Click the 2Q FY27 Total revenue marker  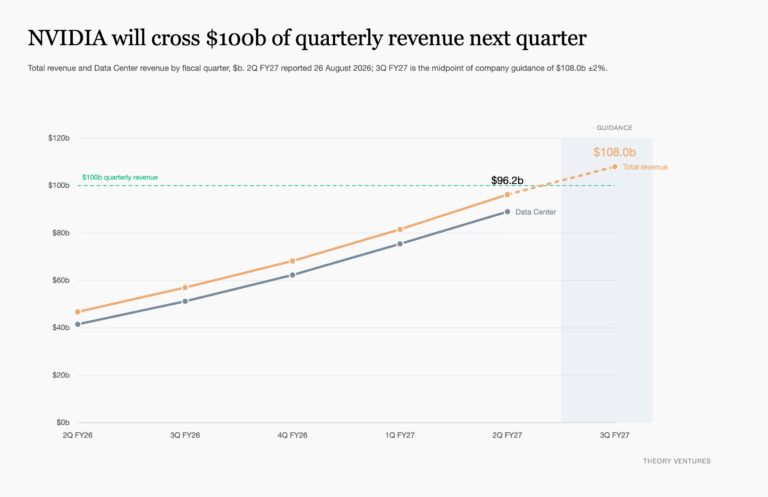pos(507,194)
